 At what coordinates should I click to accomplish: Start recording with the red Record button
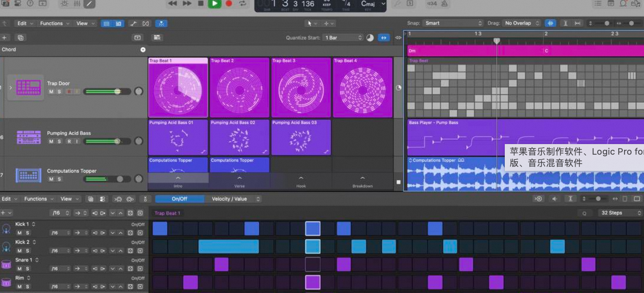click(x=229, y=4)
